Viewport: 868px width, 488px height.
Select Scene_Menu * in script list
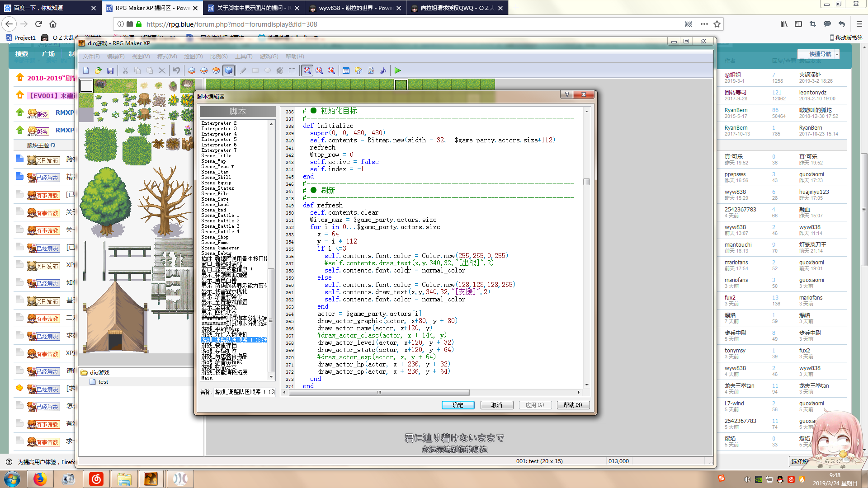click(217, 166)
